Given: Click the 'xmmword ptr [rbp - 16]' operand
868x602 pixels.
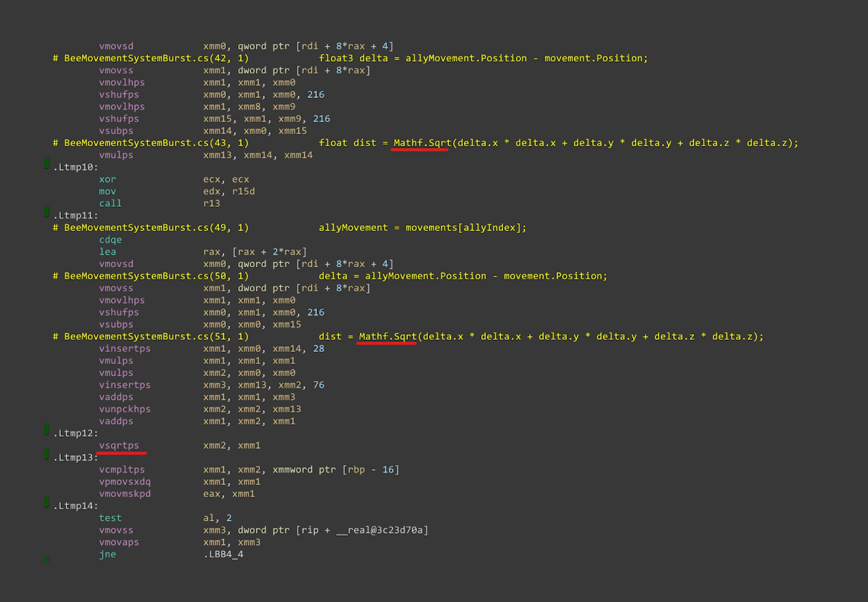Looking at the screenshot, I should click(x=336, y=470).
